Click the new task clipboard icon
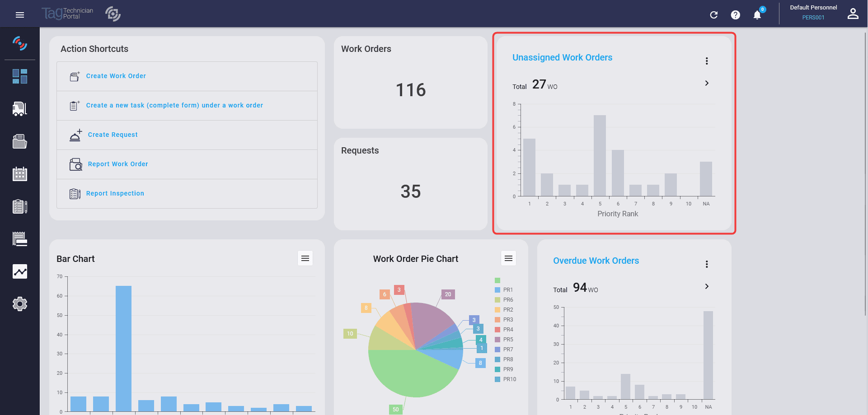The height and width of the screenshot is (415, 868). coord(75,106)
